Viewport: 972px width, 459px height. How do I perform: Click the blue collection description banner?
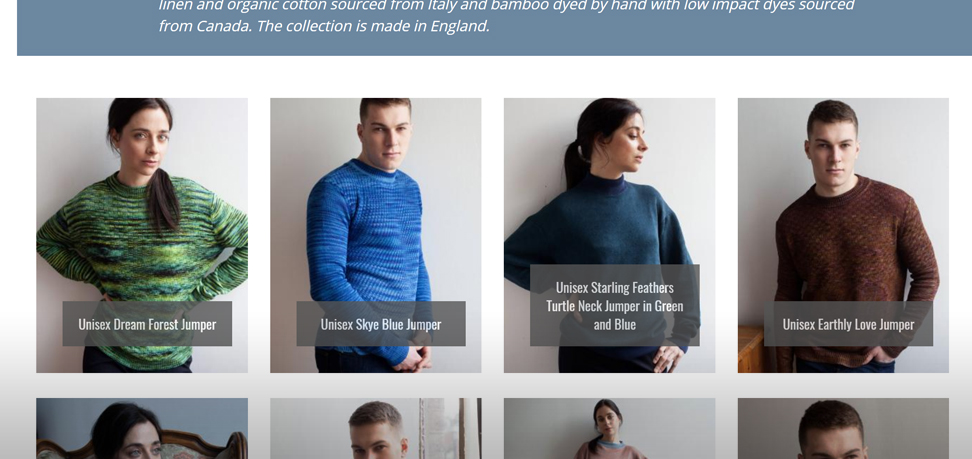coord(494,27)
